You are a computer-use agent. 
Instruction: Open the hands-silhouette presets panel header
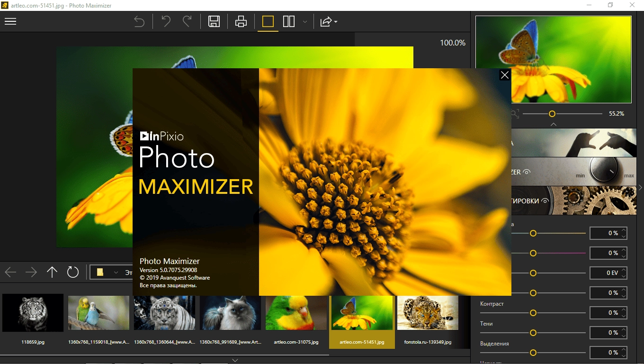click(x=574, y=143)
